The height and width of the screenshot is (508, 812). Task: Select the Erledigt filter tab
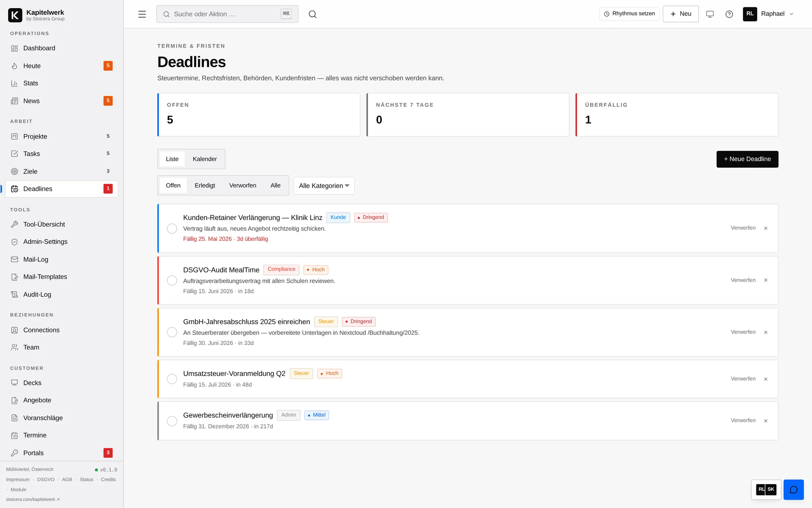click(205, 186)
